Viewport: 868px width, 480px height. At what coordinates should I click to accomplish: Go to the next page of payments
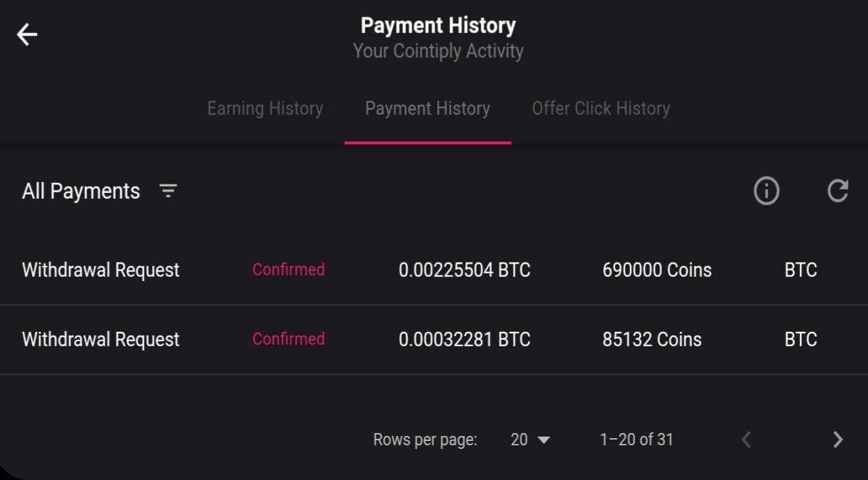pyautogui.click(x=838, y=439)
